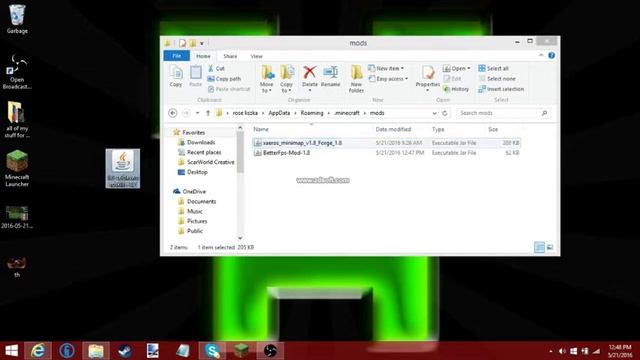Click Paste shortcut option
This screenshot has height=360, width=640.
(229, 89)
